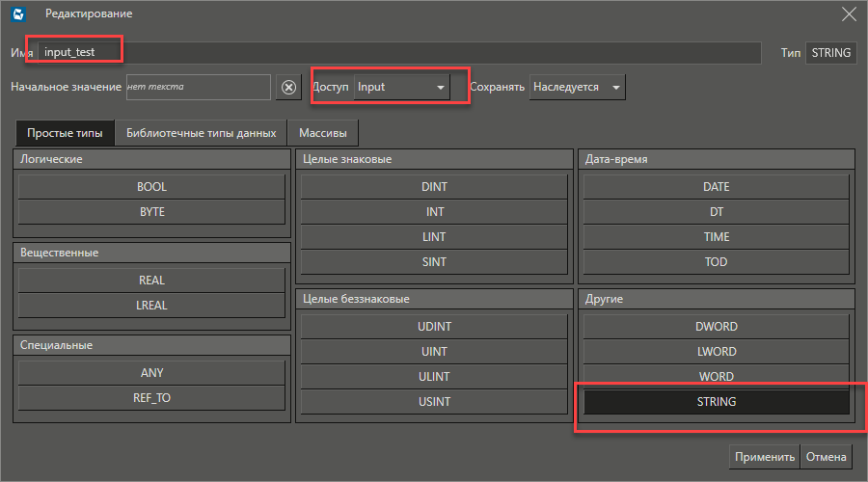Screen dimensions: 868x482
Task: Click the Начальное значение text field
Action: (x=198, y=88)
